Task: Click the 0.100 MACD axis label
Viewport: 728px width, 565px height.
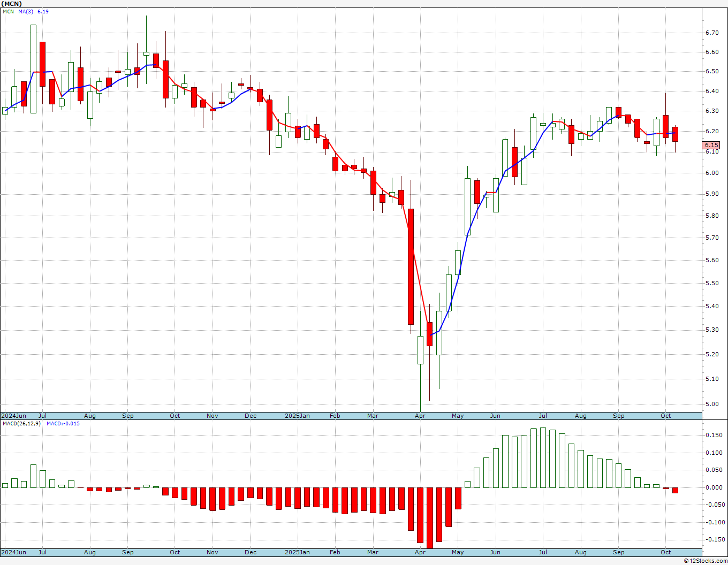Action: [714, 453]
